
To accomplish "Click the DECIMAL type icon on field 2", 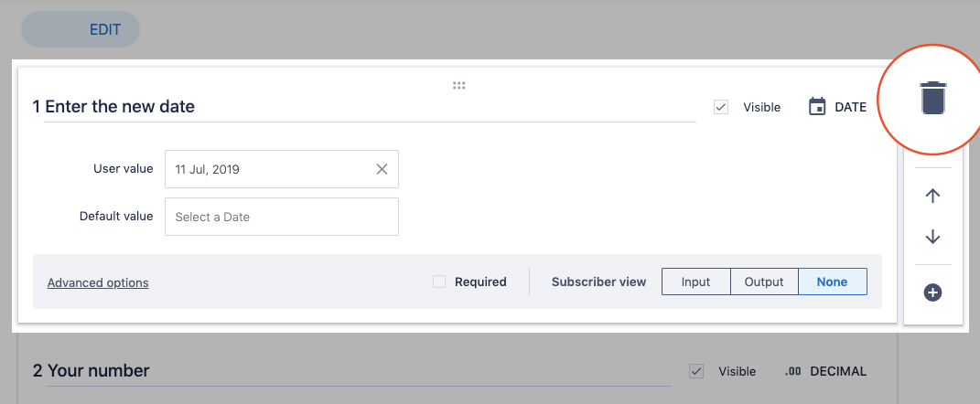I will (x=793, y=371).
